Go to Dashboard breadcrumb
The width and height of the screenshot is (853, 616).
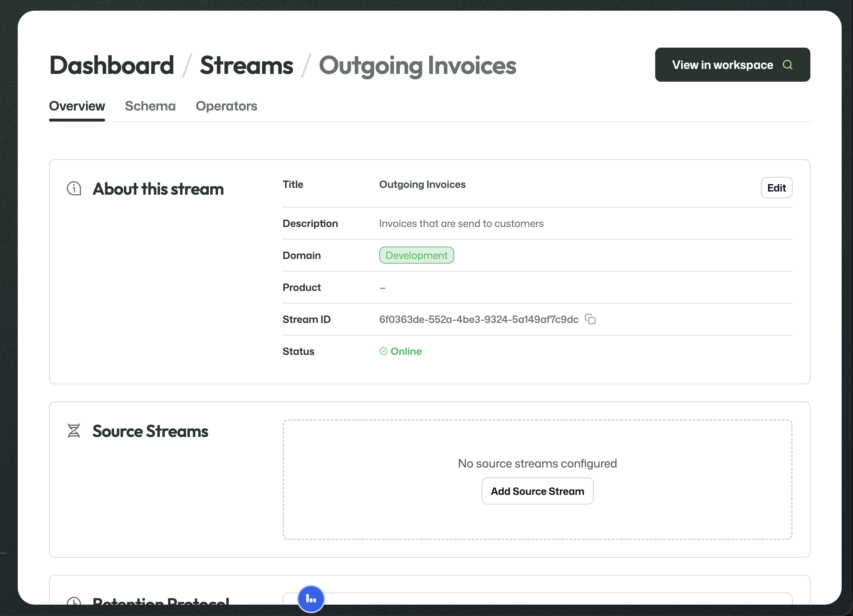coord(112,65)
